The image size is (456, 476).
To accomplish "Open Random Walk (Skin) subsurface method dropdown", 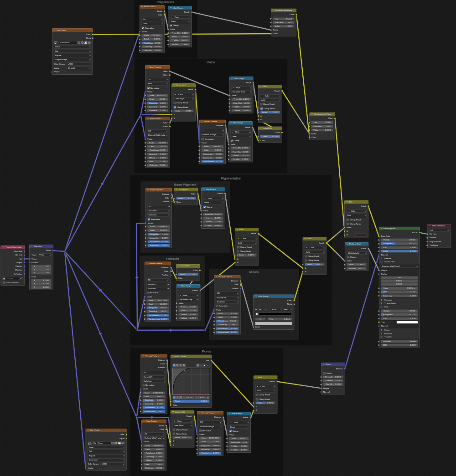I will coord(399,266).
